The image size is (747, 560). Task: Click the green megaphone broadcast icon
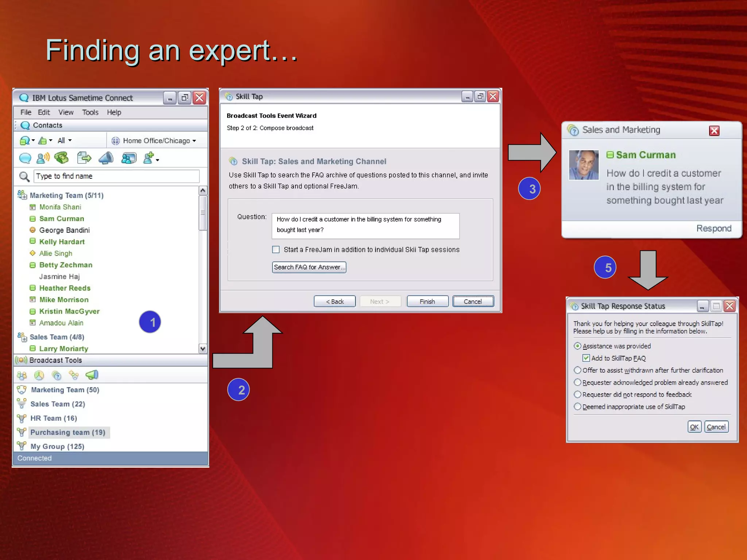click(92, 375)
